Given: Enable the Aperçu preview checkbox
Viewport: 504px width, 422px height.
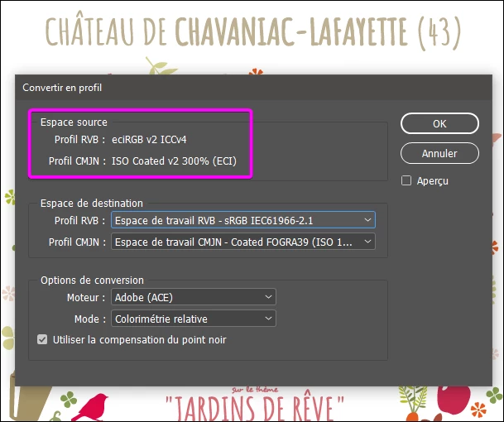Looking at the screenshot, I should pos(406,180).
